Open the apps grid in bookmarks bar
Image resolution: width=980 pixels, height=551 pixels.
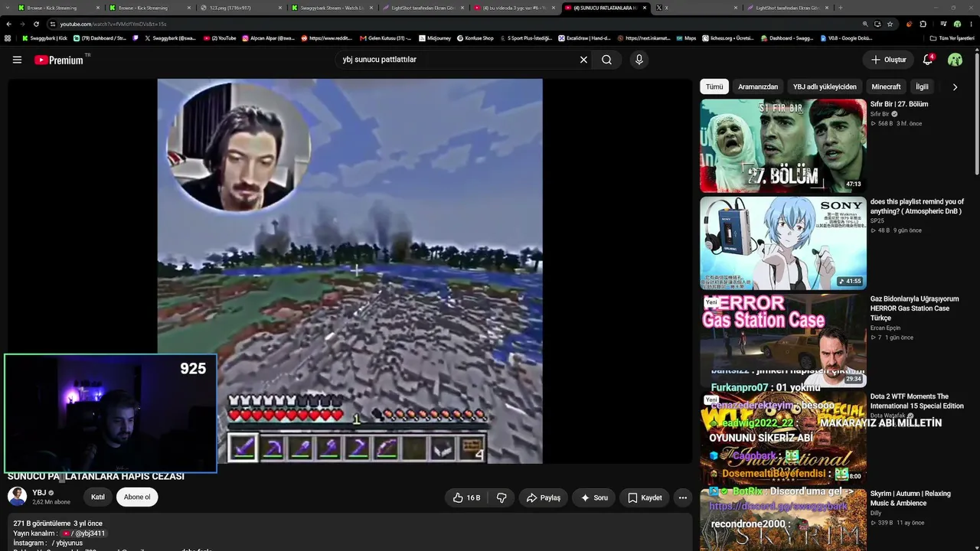pyautogui.click(x=8, y=37)
